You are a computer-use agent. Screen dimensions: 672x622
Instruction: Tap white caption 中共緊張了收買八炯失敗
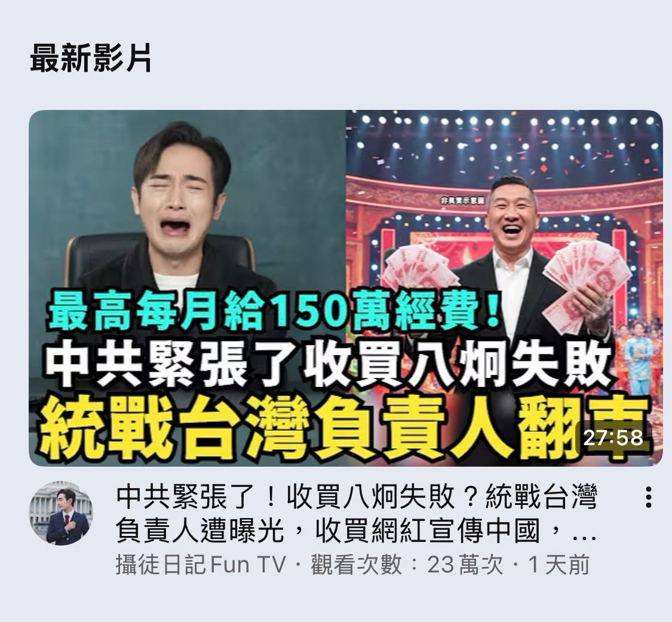click(x=328, y=363)
